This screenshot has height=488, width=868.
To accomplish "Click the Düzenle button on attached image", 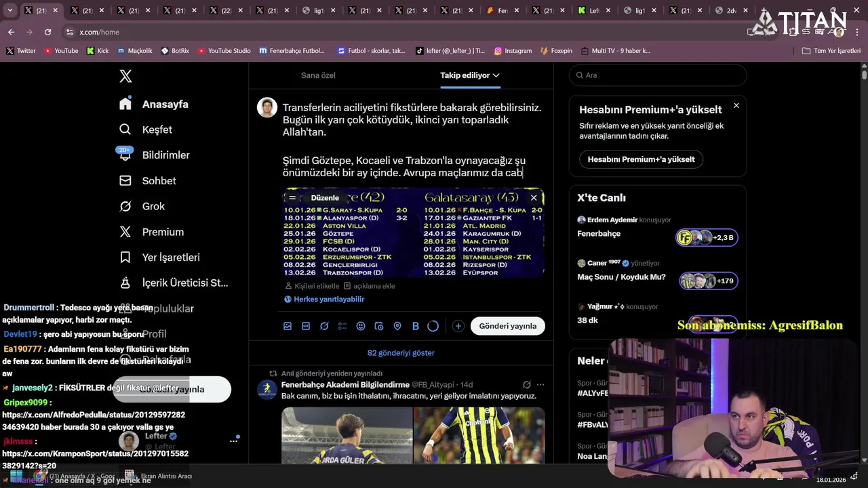I will (324, 198).
